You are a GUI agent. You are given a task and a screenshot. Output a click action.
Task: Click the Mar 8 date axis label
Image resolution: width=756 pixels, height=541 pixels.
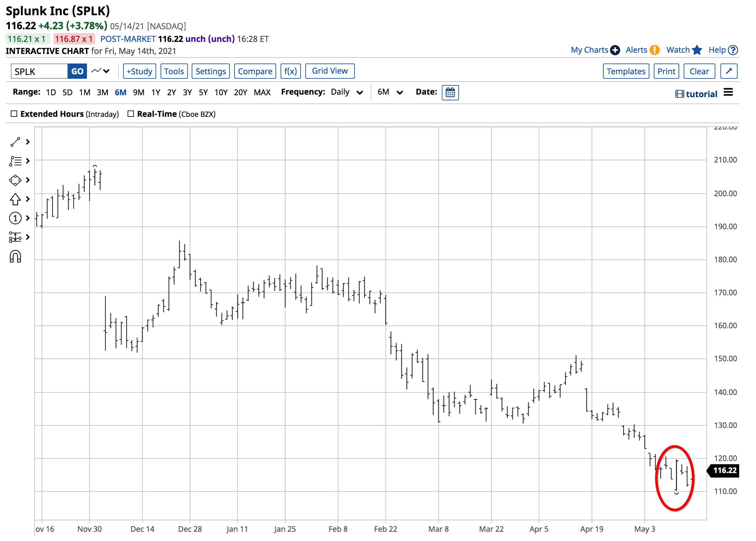(x=438, y=529)
